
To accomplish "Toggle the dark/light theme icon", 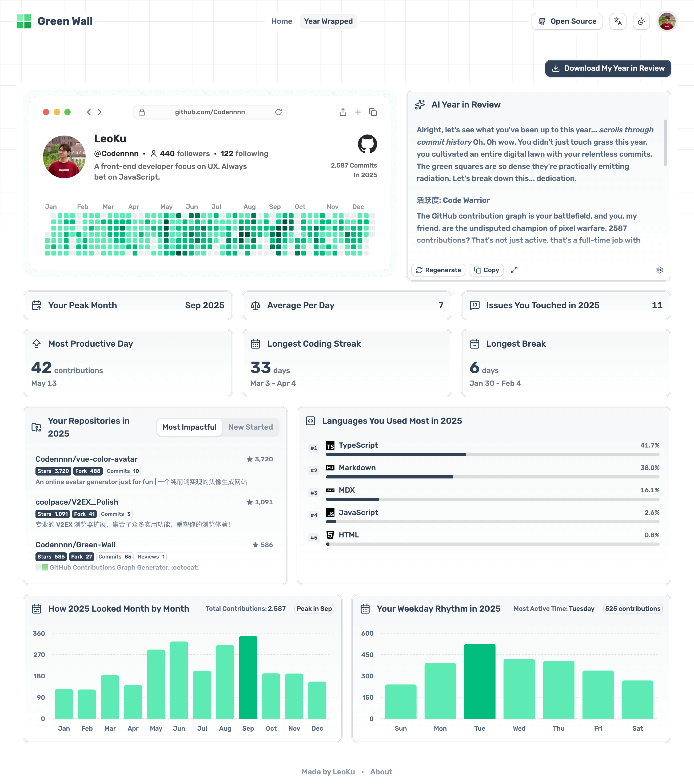I will tap(641, 21).
